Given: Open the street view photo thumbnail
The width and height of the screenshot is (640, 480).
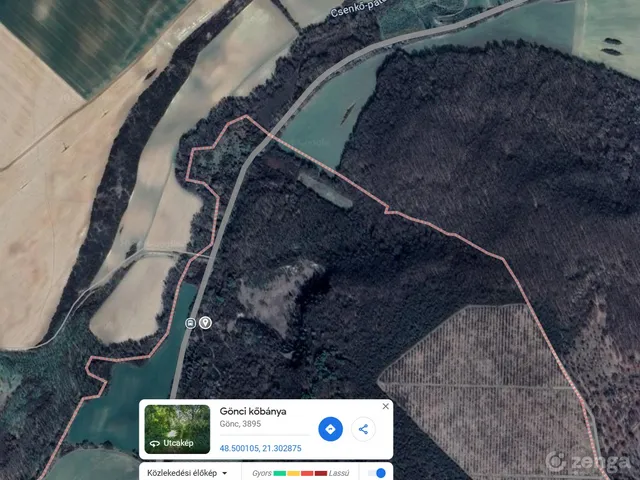Looking at the screenshot, I should coord(177,429).
